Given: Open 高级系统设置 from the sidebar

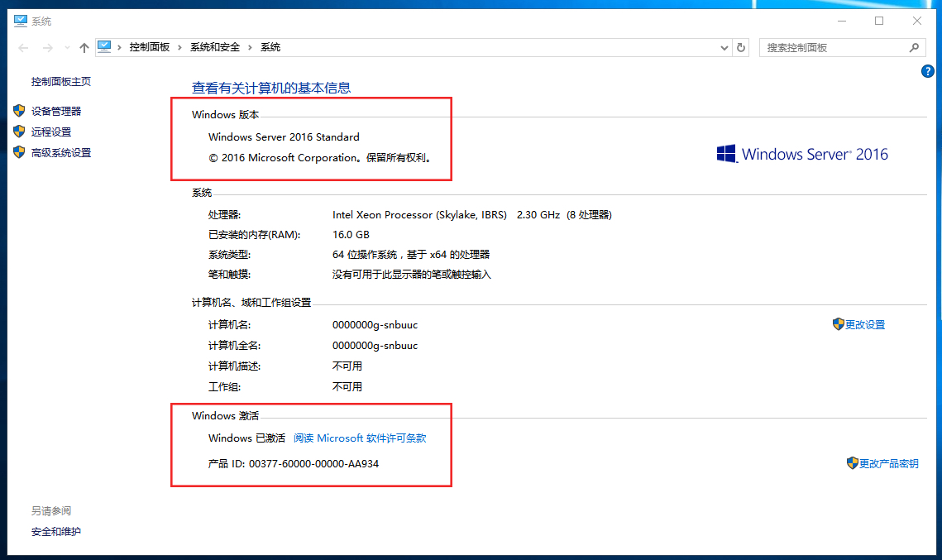Looking at the screenshot, I should (58, 151).
